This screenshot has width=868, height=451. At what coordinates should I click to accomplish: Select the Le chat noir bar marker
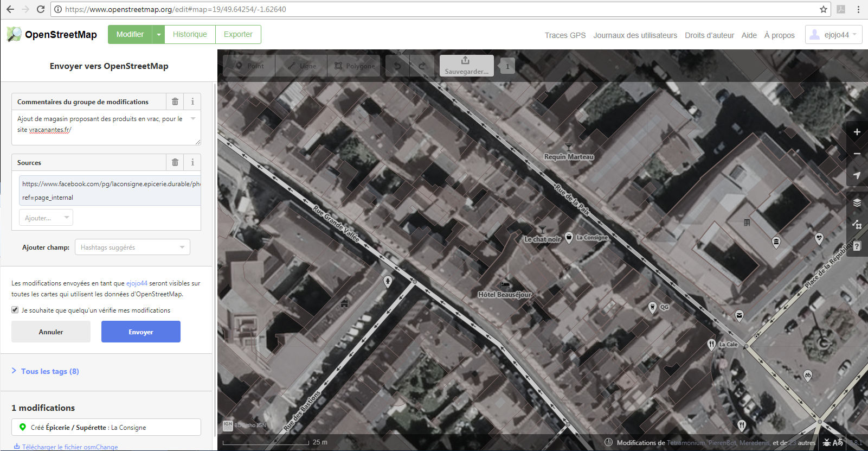click(x=542, y=230)
